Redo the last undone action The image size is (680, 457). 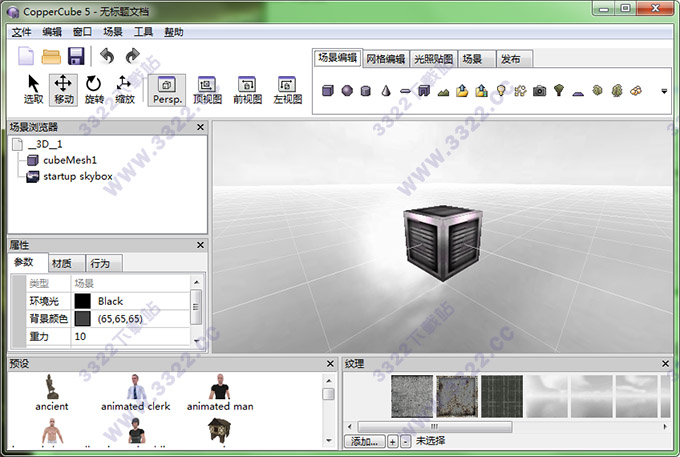[x=133, y=56]
